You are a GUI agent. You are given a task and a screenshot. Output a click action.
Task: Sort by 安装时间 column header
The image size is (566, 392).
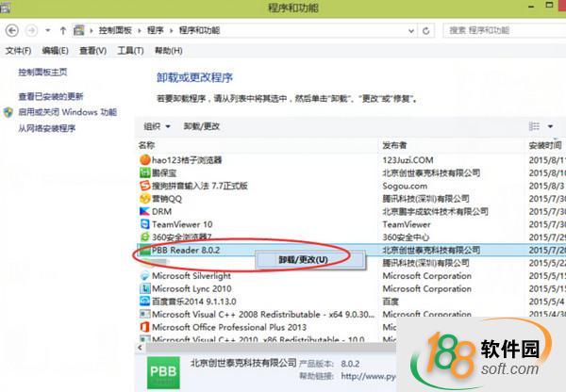[545, 145]
